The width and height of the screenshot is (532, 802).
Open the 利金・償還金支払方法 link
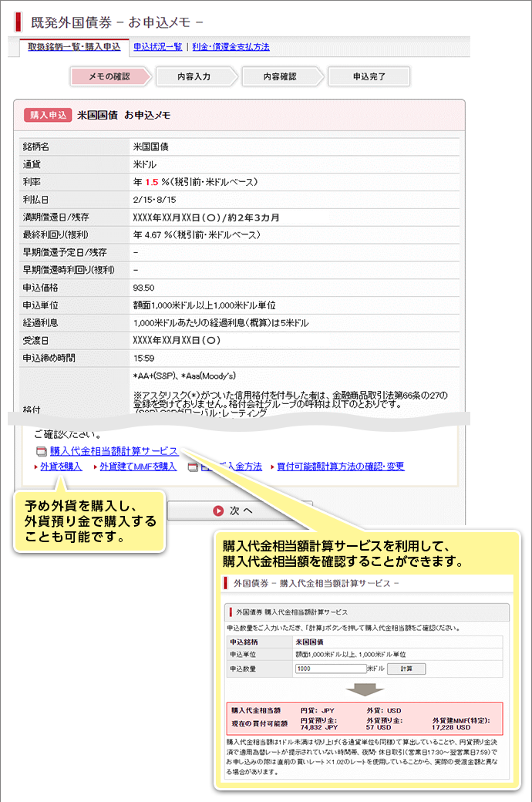pyautogui.click(x=231, y=47)
